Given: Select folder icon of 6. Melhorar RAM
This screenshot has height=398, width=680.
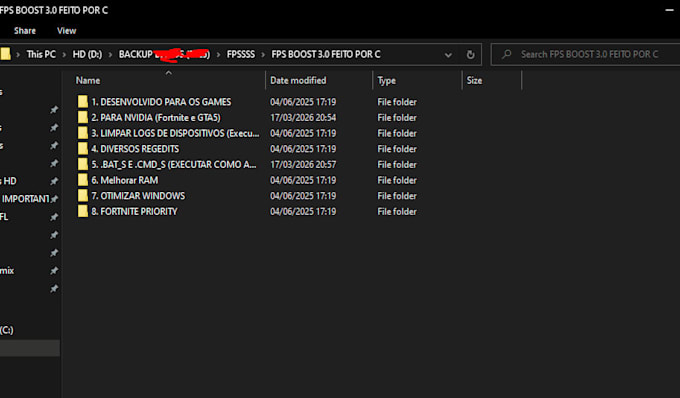Looking at the screenshot, I should [x=82, y=180].
